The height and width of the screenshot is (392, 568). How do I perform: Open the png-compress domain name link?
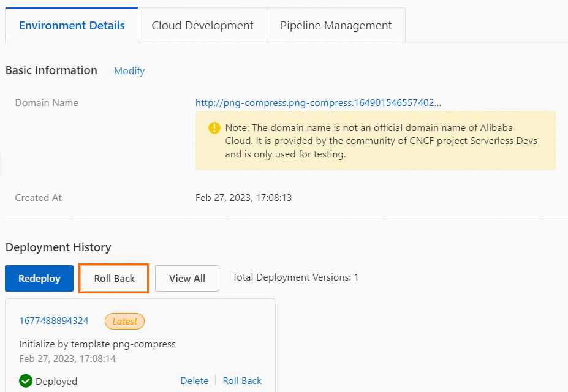(319, 102)
